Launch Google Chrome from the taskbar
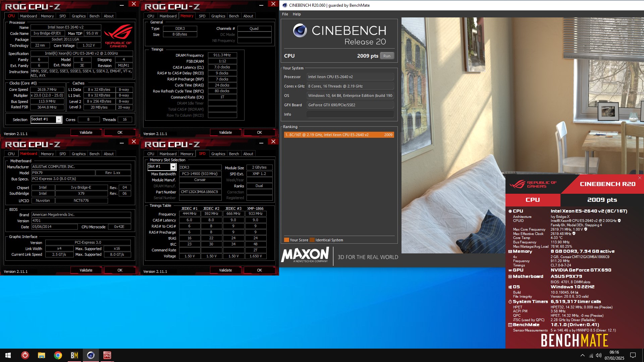Image resolution: width=644 pixels, height=362 pixels. 58,355
